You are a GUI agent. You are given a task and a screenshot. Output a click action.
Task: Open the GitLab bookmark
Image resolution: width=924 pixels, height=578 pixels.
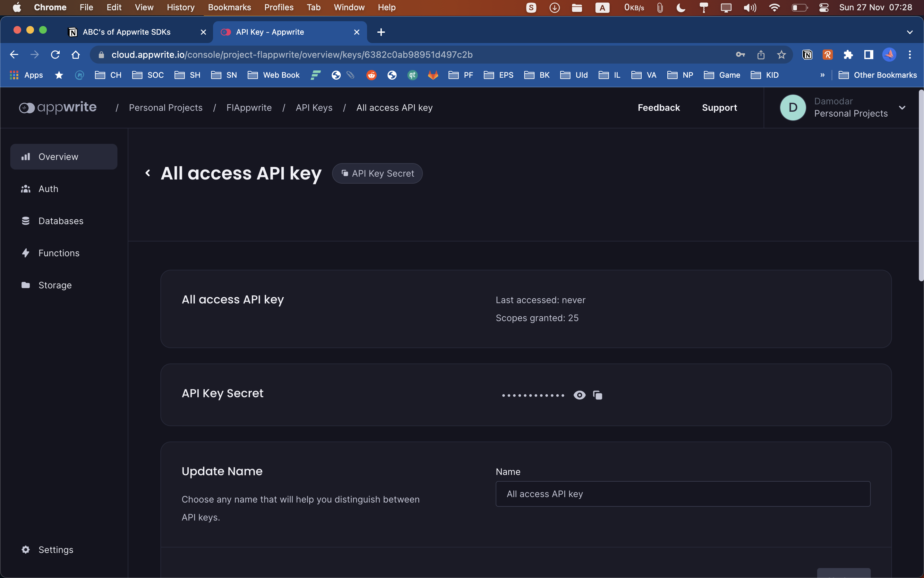[x=433, y=75]
